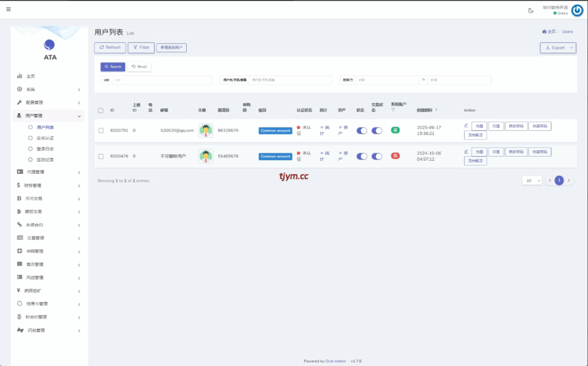Screen dimensions: 588x366
Task: Open the Export dropdown
Action: click(558, 48)
